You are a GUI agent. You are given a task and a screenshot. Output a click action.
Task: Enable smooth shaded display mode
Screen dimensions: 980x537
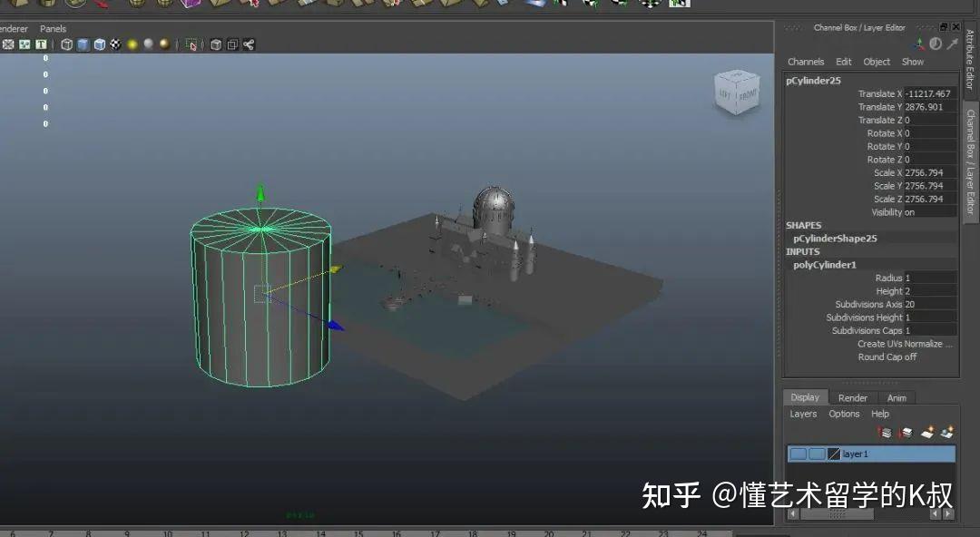tap(83, 44)
